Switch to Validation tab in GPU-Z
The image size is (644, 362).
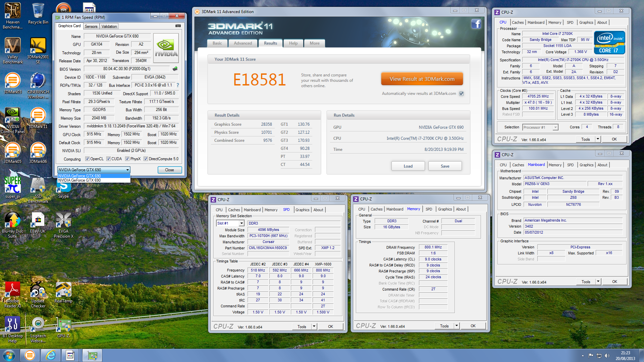109,26
